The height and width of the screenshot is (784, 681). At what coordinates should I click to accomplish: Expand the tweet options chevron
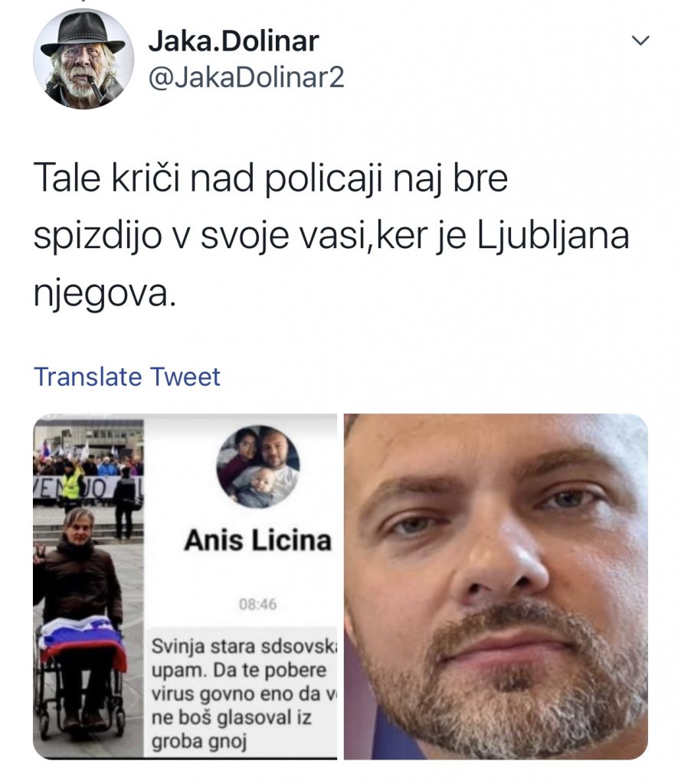640,41
